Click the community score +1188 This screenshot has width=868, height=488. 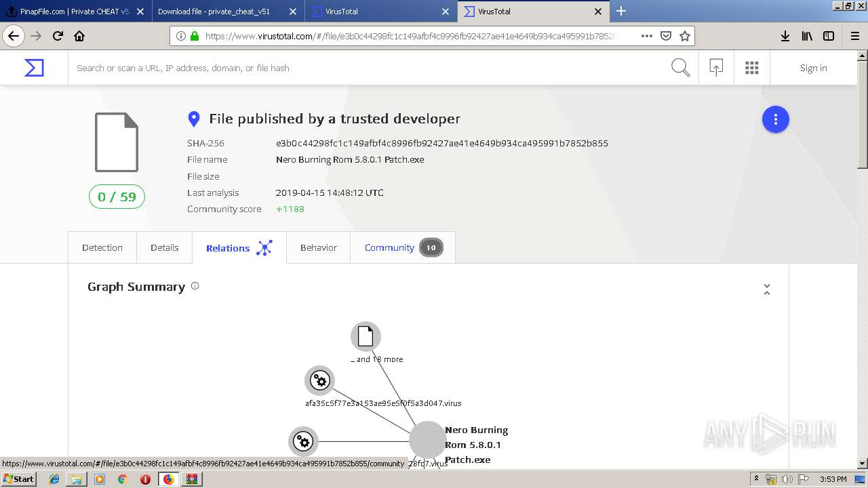click(290, 209)
